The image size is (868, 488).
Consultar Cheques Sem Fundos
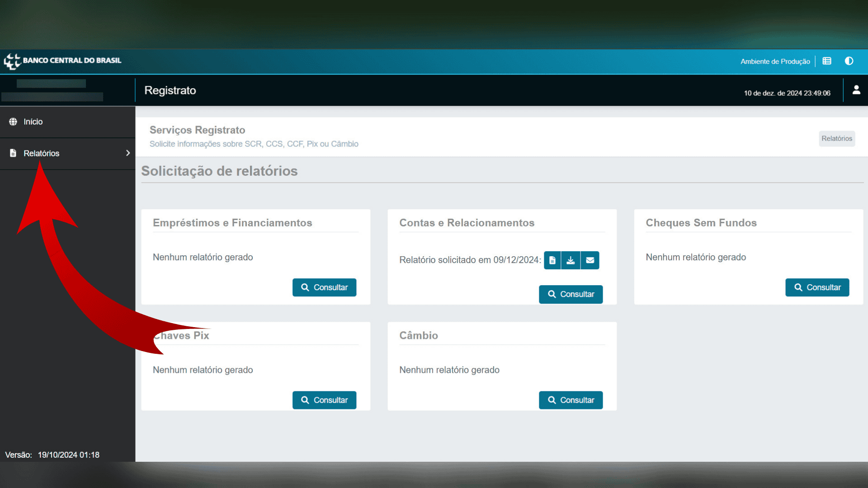pyautogui.click(x=817, y=287)
